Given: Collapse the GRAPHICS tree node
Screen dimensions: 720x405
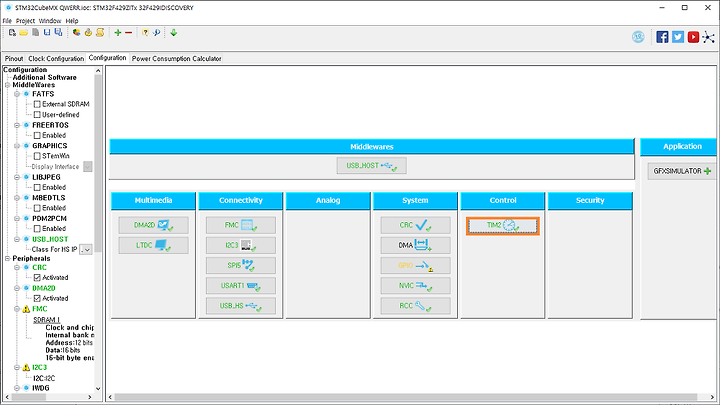Looking at the screenshot, I should (17, 146).
